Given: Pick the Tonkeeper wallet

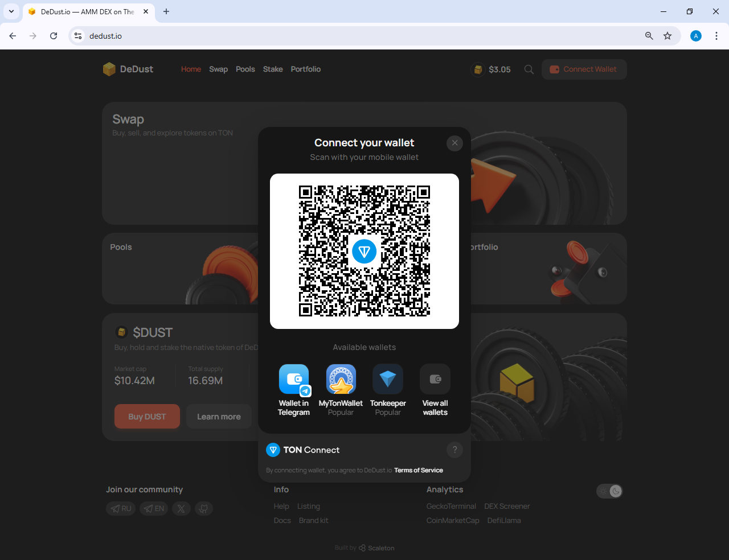Looking at the screenshot, I should tap(388, 390).
